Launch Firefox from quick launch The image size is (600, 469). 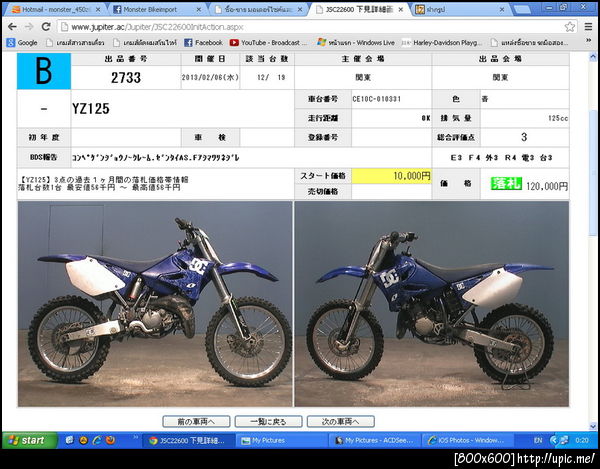(x=111, y=440)
